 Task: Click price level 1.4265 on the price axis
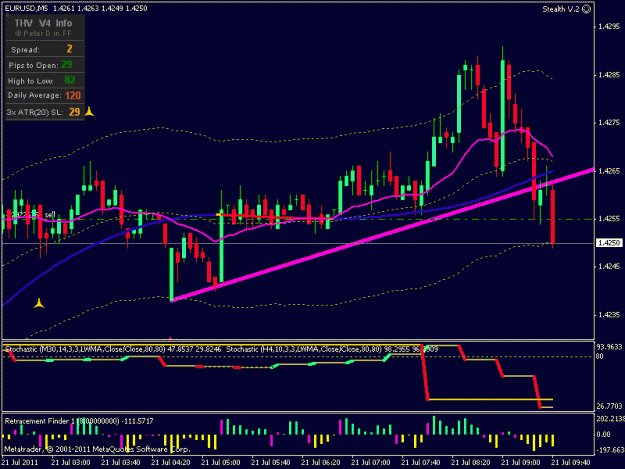point(609,171)
